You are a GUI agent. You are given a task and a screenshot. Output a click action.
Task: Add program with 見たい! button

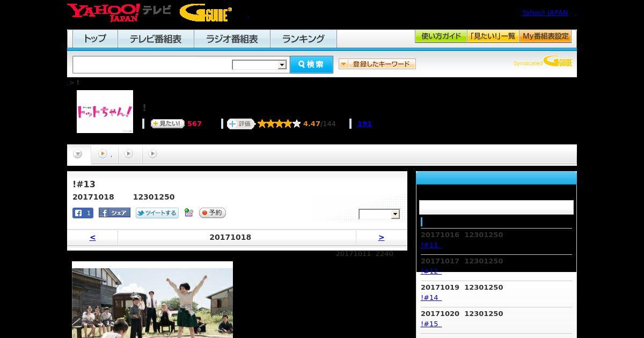167,124
